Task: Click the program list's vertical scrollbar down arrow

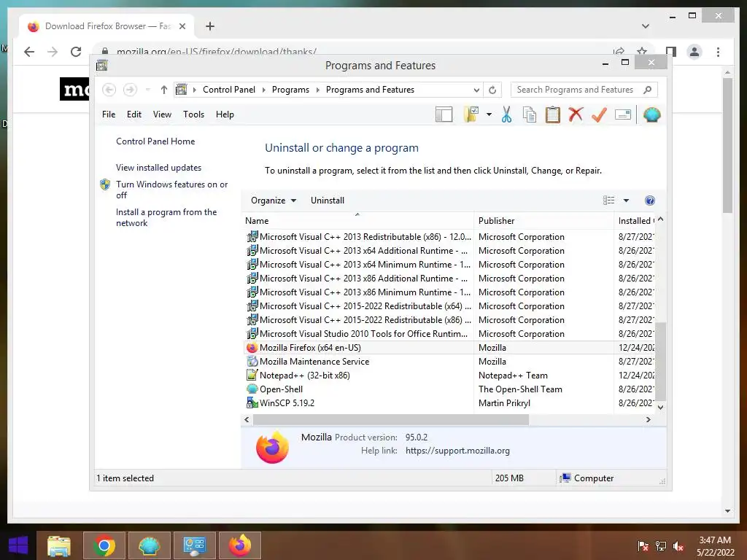Action: [x=660, y=407]
